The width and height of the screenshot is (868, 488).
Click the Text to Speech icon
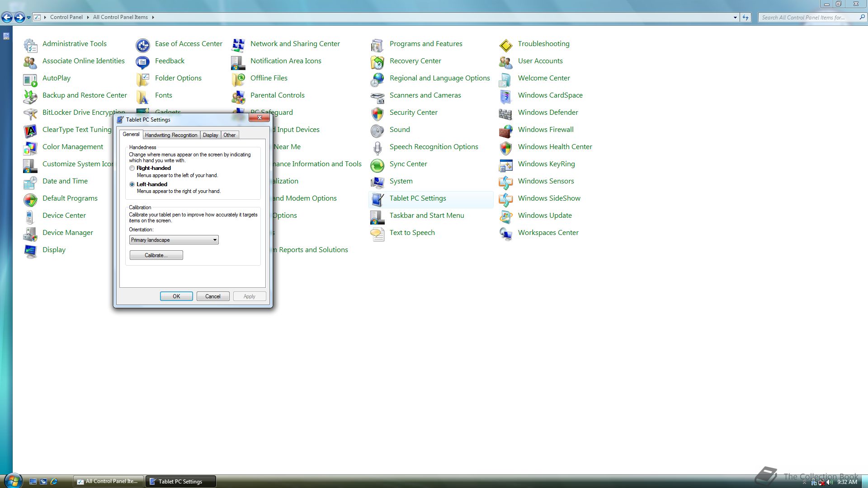pyautogui.click(x=377, y=234)
